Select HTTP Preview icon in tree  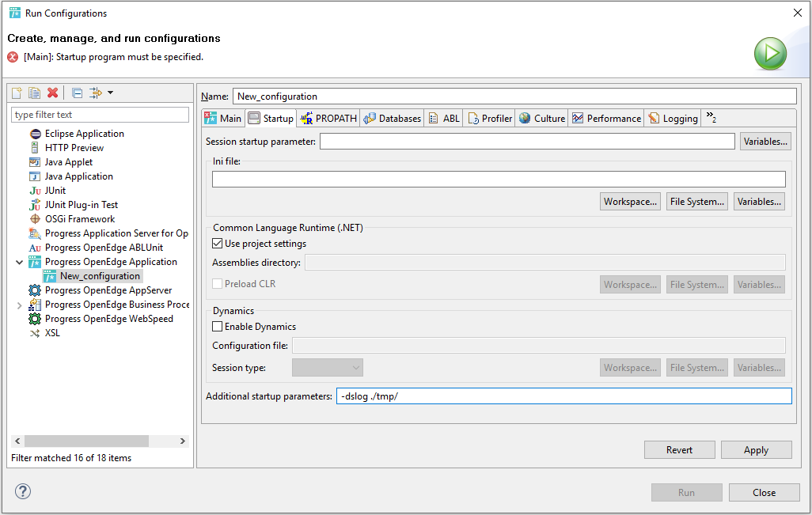click(x=35, y=147)
